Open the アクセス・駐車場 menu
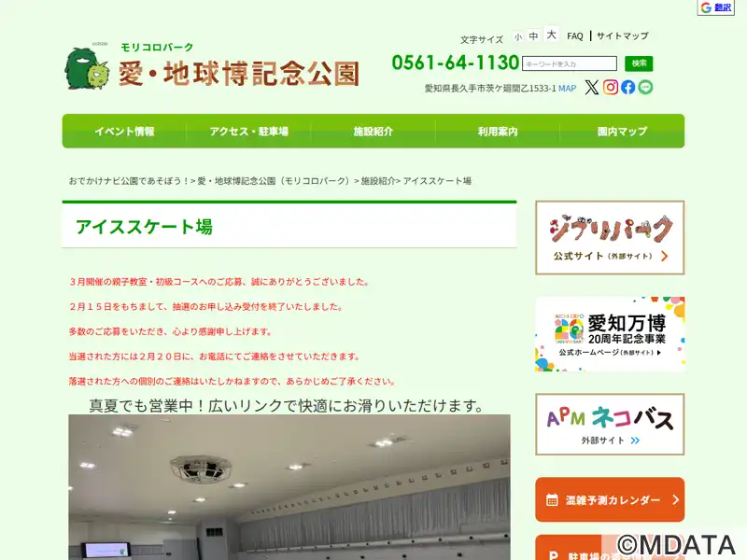Image resolution: width=747 pixels, height=560 pixels. tap(248, 132)
